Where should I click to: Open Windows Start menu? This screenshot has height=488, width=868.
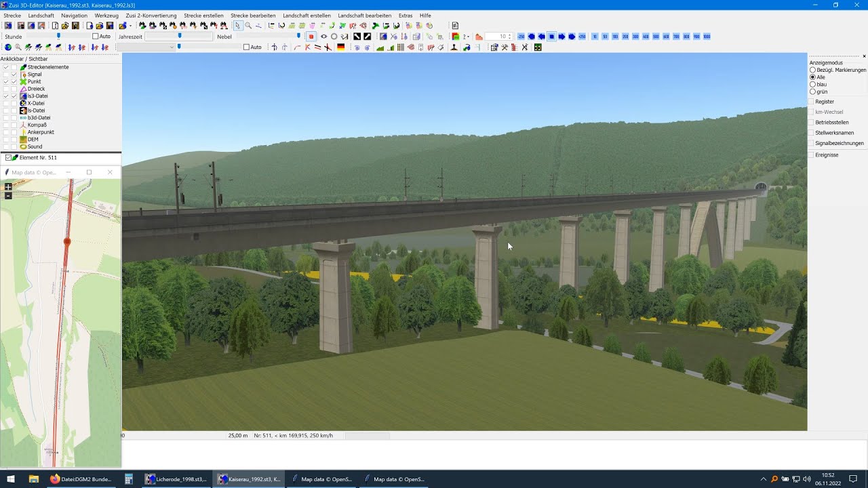pos(11,479)
